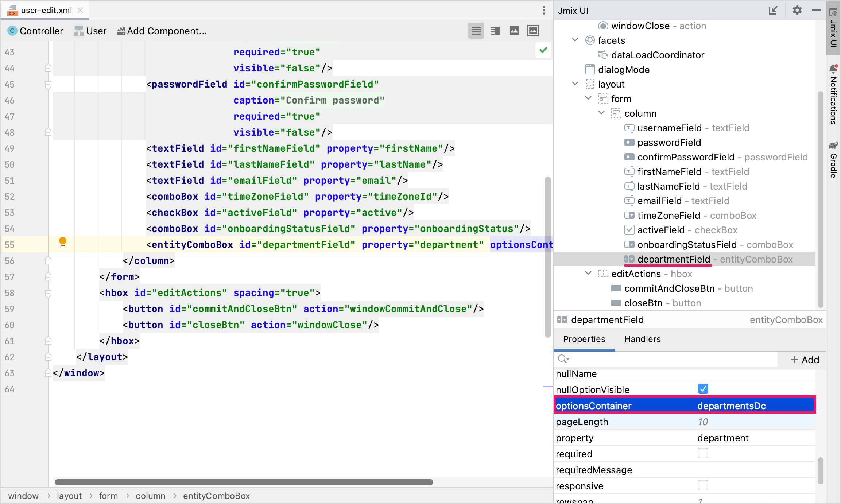Image resolution: width=841 pixels, height=504 pixels.
Task: Click the component tree vertical scrollbar
Action: (x=820, y=199)
